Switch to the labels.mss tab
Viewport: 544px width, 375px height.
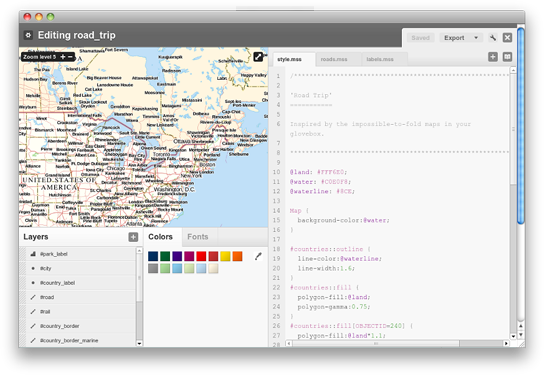[380, 59]
